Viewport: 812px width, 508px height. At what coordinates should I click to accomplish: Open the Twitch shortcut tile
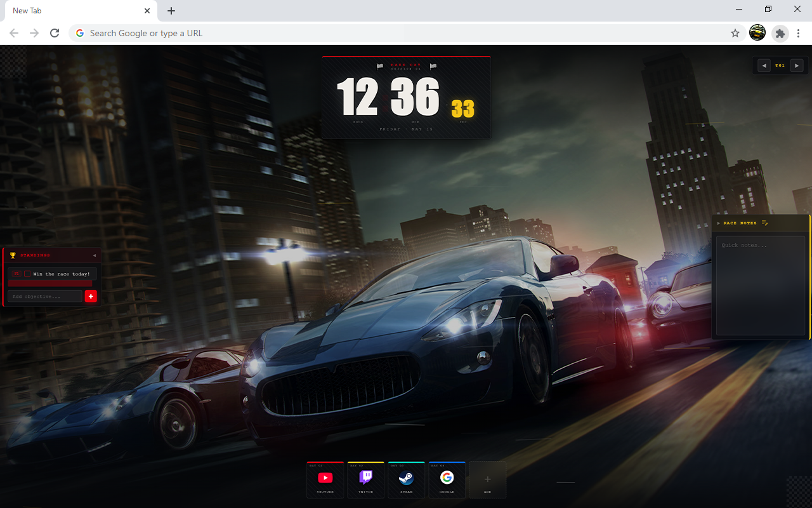click(365, 480)
